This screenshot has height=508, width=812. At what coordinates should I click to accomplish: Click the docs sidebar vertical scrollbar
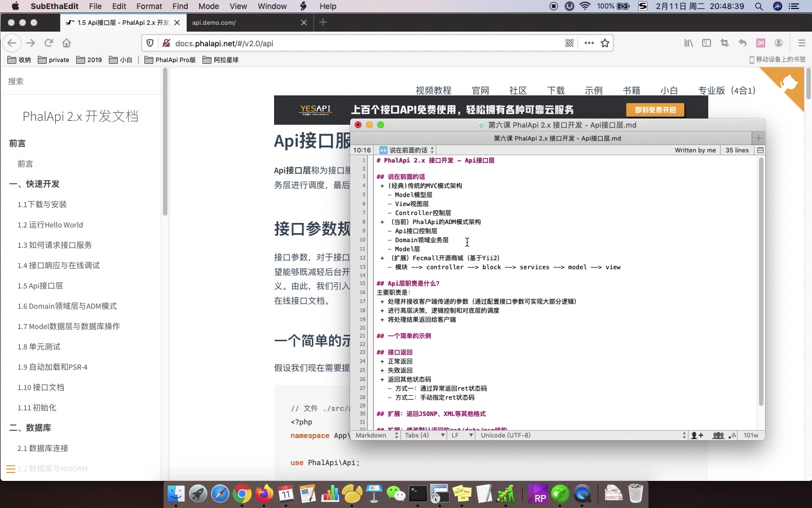click(165, 142)
